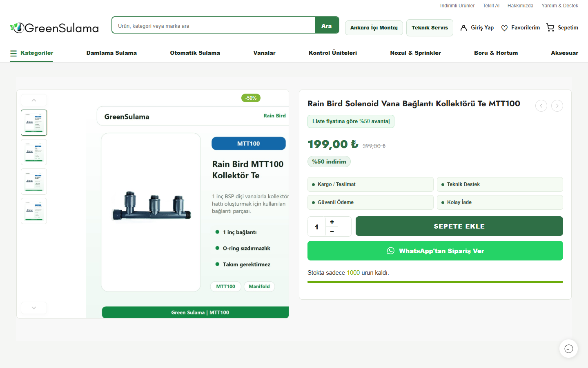The image size is (588, 368).
Task: Click the main product image
Action: tap(187, 204)
